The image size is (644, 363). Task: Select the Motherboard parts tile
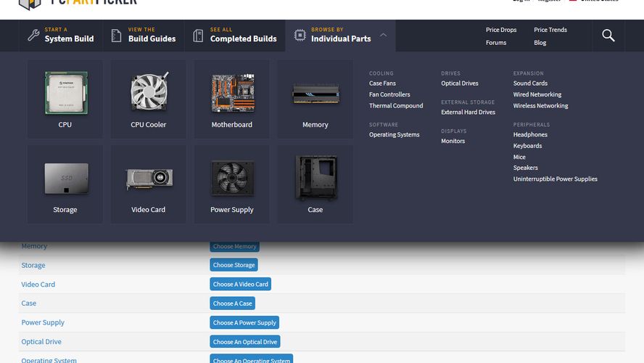click(x=231, y=99)
